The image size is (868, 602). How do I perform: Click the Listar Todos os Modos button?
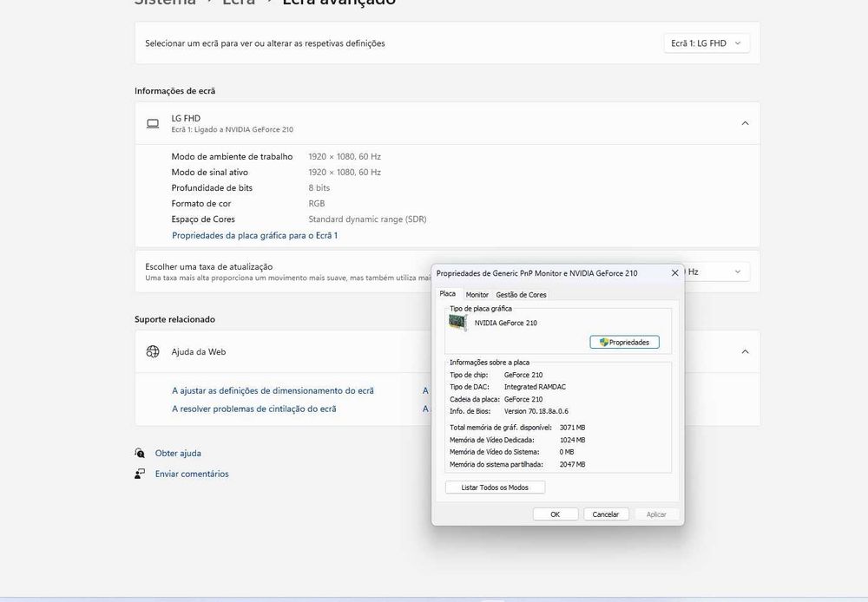tap(495, 487)
